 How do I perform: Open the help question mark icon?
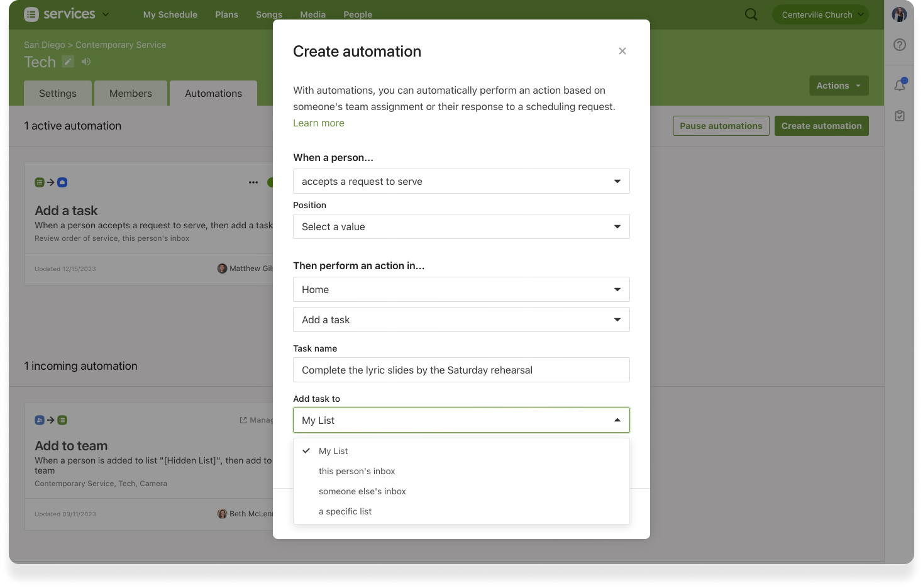pos(900,45)
